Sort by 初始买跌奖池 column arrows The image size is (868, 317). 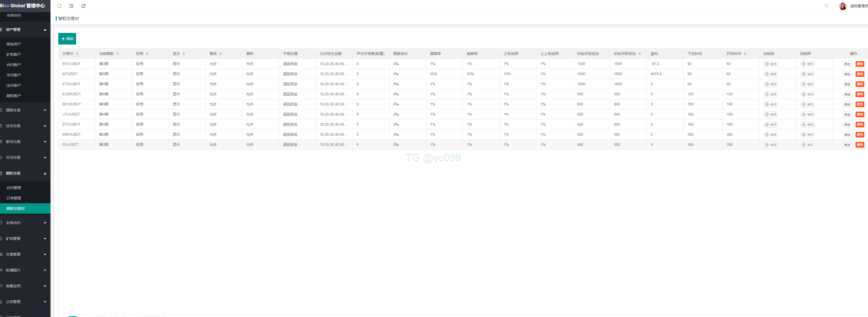[x=640, y=54]
